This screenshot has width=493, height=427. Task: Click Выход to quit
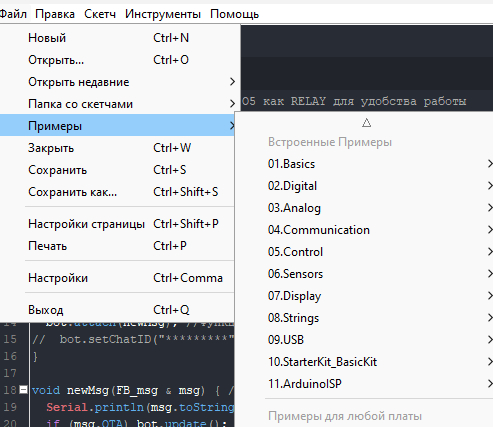click(117, 310)
